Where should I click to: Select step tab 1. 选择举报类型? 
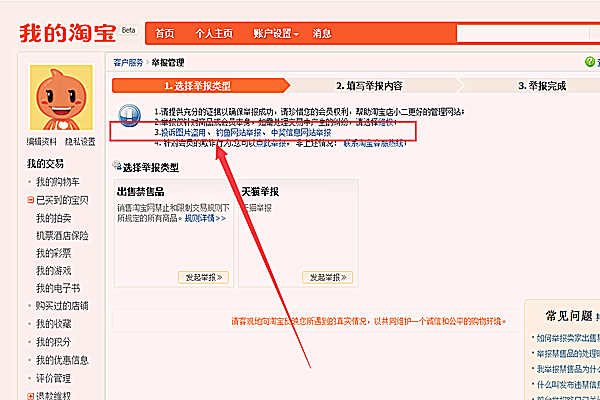(201, 86)
